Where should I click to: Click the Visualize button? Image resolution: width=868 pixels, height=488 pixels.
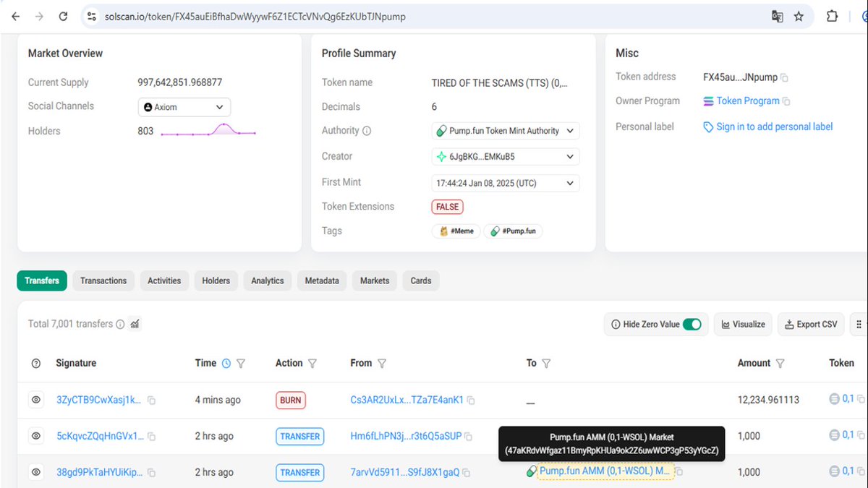pyautogui.click(x=744, y=325)
